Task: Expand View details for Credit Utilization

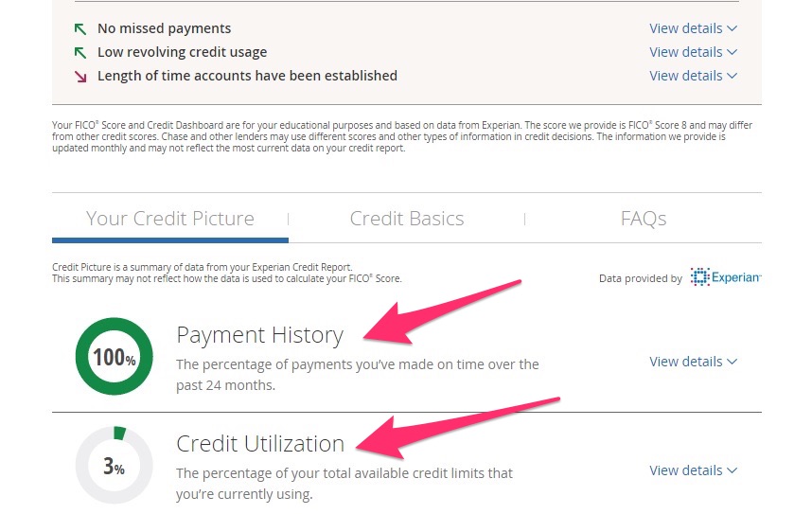Action: coord(693,470)
